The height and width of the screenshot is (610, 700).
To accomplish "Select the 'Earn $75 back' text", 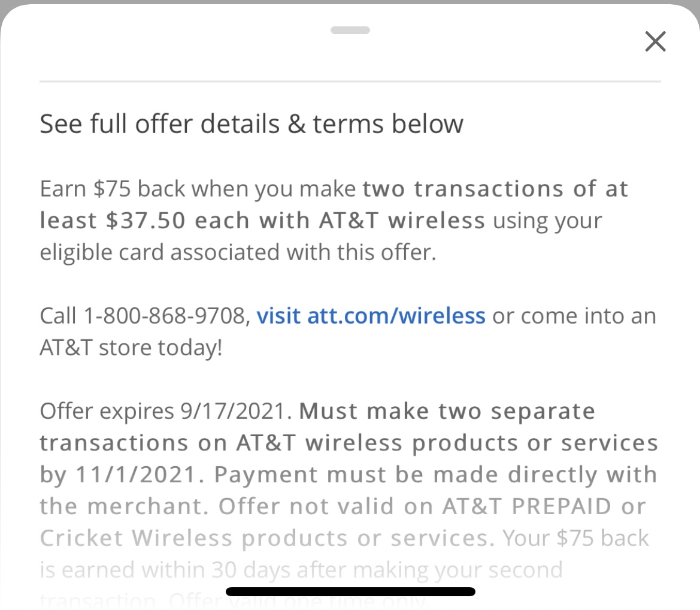I will (x=112, y=189).
